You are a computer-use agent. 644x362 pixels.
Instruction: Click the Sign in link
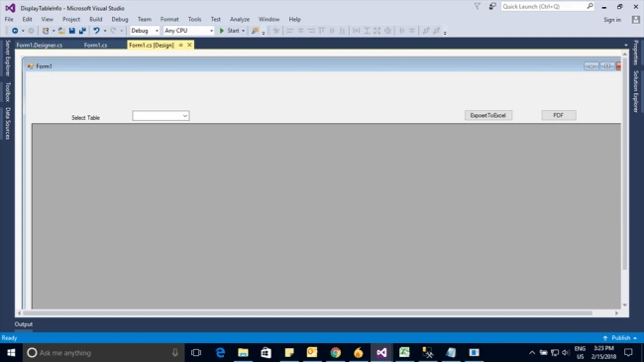point(612,20)
